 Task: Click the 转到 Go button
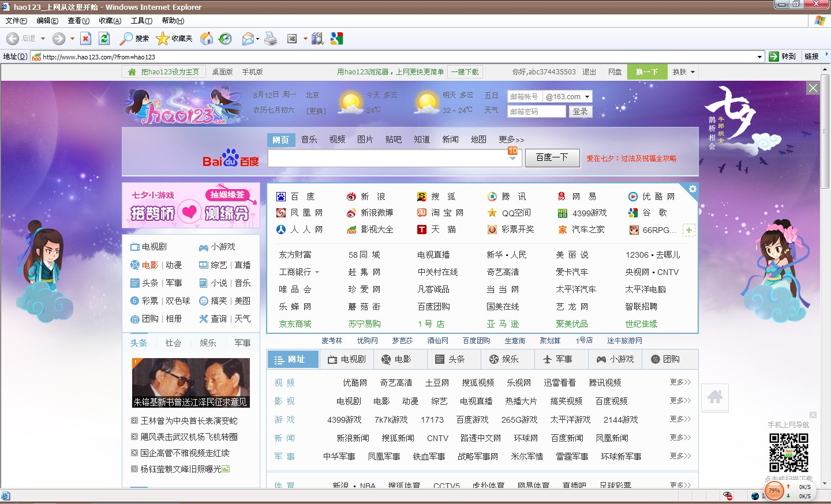click(x=783, y=57)
